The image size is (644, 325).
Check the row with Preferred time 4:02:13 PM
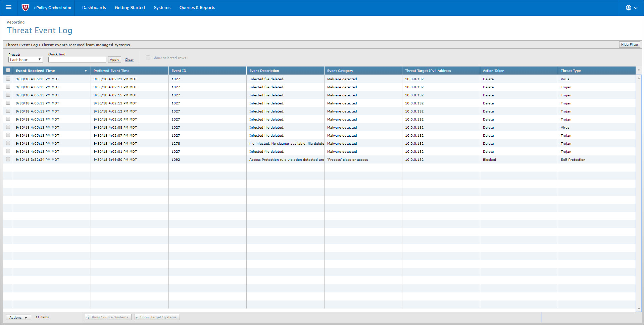pyautogui.click(x=8, y=103)
